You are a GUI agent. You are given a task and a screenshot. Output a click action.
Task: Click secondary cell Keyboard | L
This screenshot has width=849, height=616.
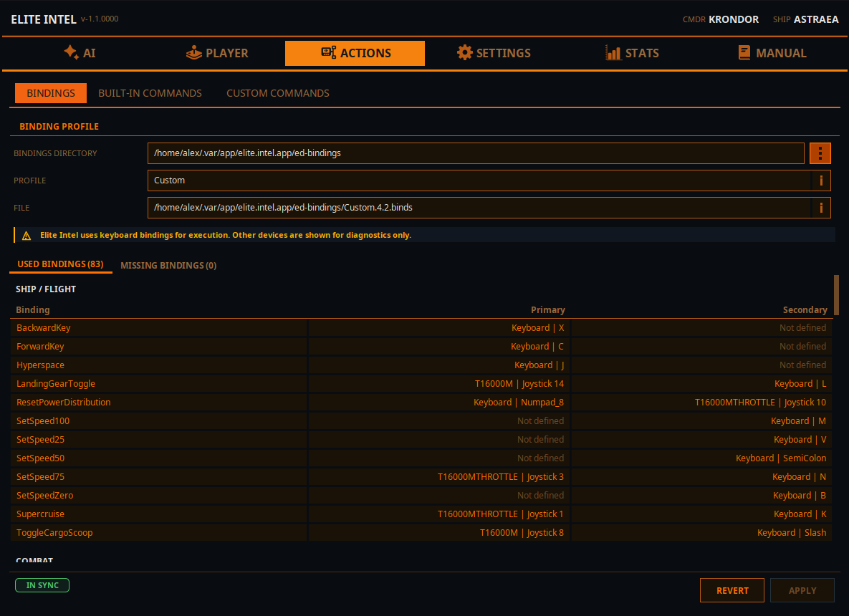point(701,384)
